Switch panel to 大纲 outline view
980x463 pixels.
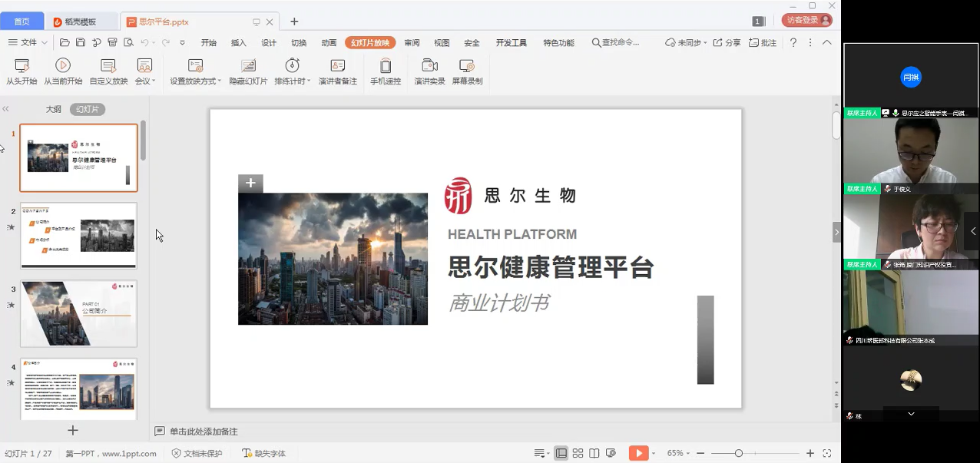click(x=53, y=110)
